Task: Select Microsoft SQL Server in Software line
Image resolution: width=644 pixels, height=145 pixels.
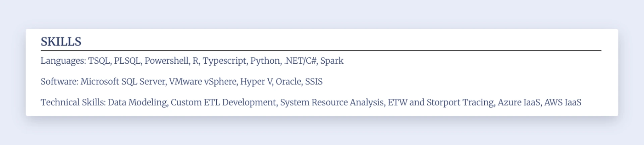Action: [123, 81]
